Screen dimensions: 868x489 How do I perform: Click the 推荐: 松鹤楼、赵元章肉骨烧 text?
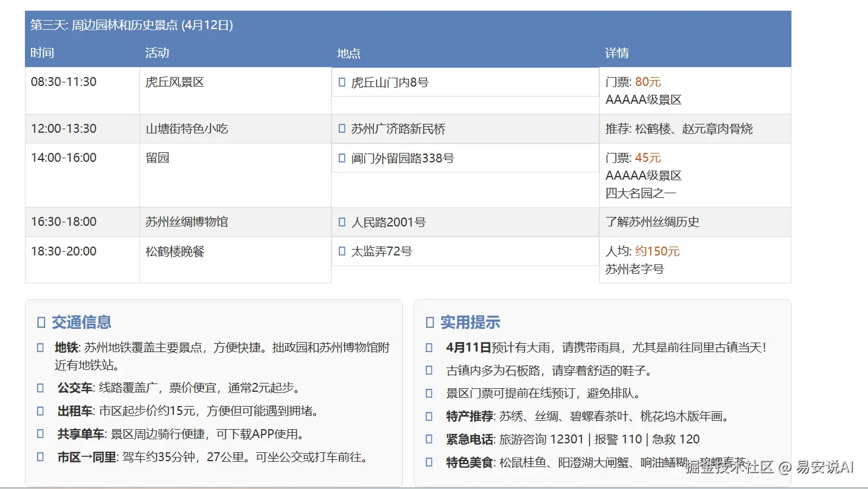coord(679,129)
